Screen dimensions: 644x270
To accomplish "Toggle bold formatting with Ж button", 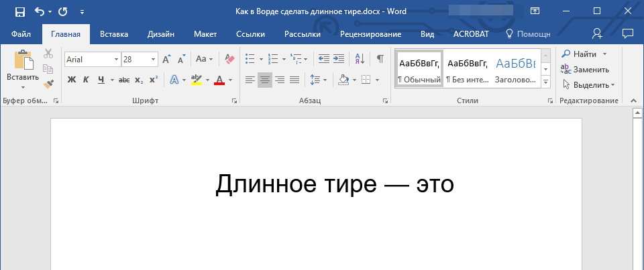I will coord(72,80).
